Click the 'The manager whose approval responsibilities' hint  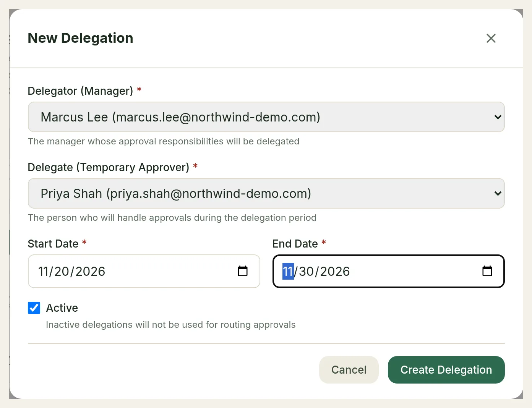tap(164, 141)
